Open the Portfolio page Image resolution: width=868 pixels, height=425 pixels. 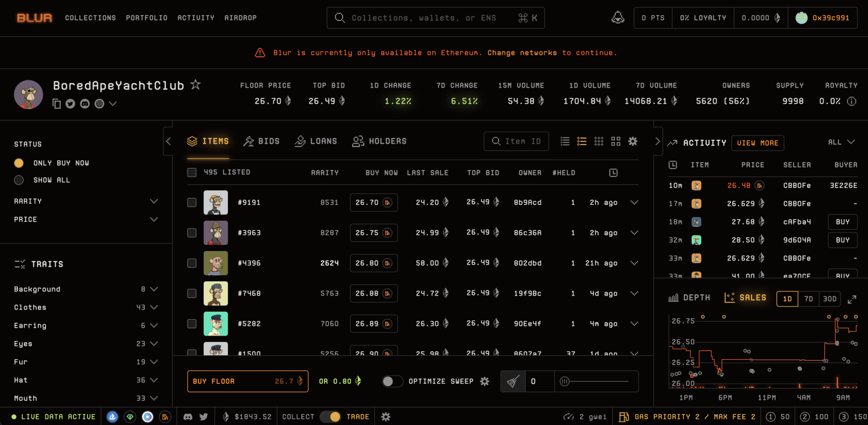(147, 18)
